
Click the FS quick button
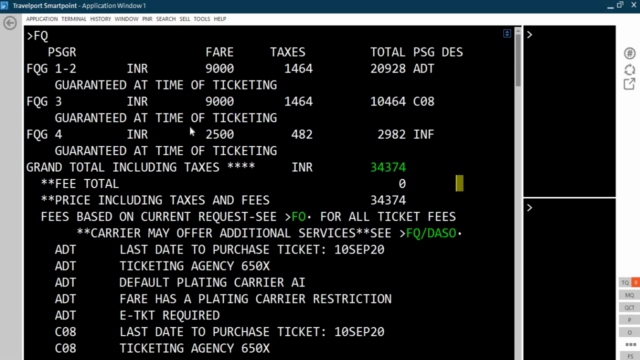[629, 356]
